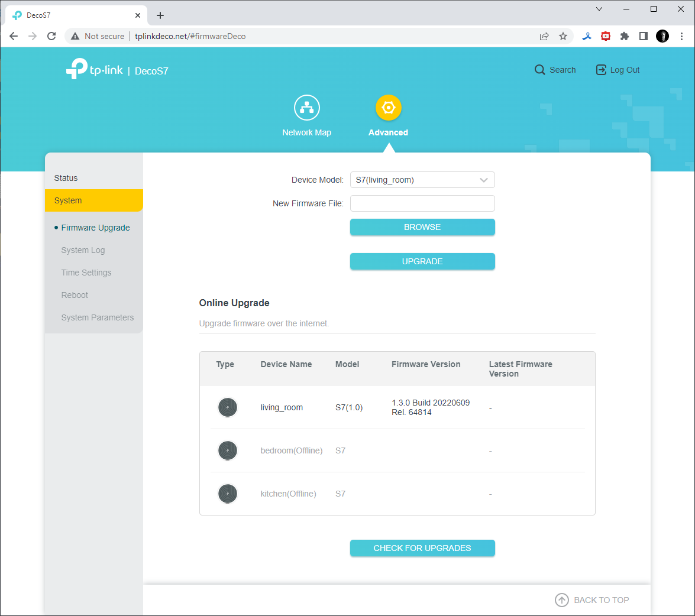Open System Parameters submenu item
The width and height of the screenshot is (695, 616).
97,317
